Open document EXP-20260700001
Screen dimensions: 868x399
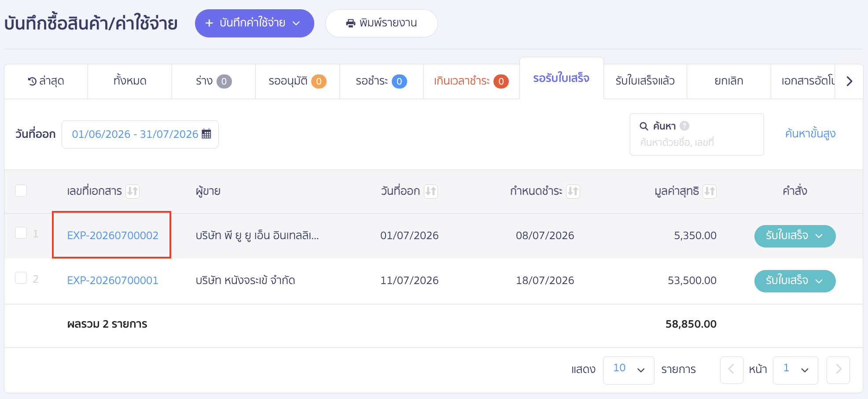point(113,281)
